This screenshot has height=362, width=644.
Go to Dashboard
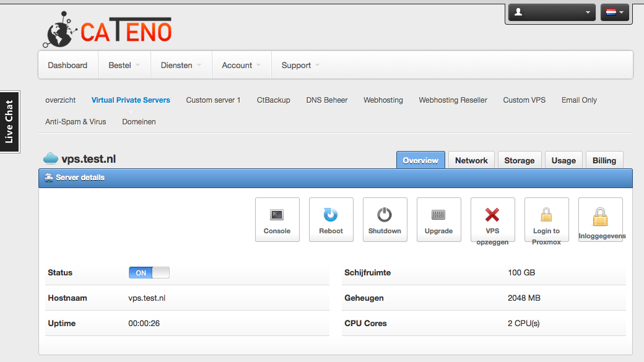pyautogui.click(x=67, y=65)
